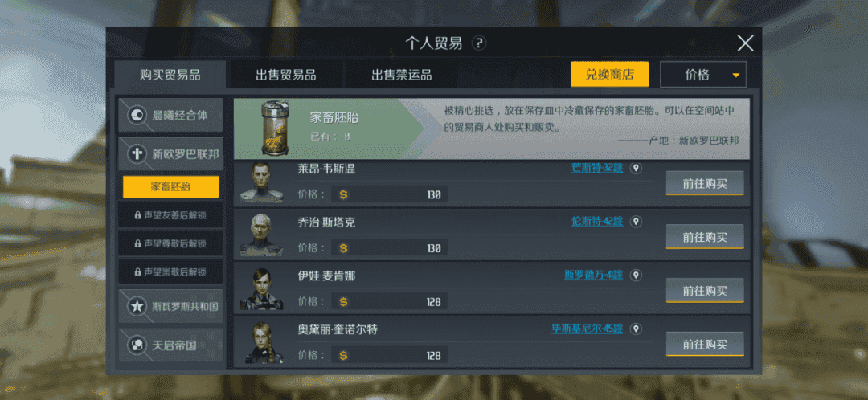Click 前往购买 for 乔治·斯塔克
The width and height of the screenshot is (868, 400).
tap(705, 237)
